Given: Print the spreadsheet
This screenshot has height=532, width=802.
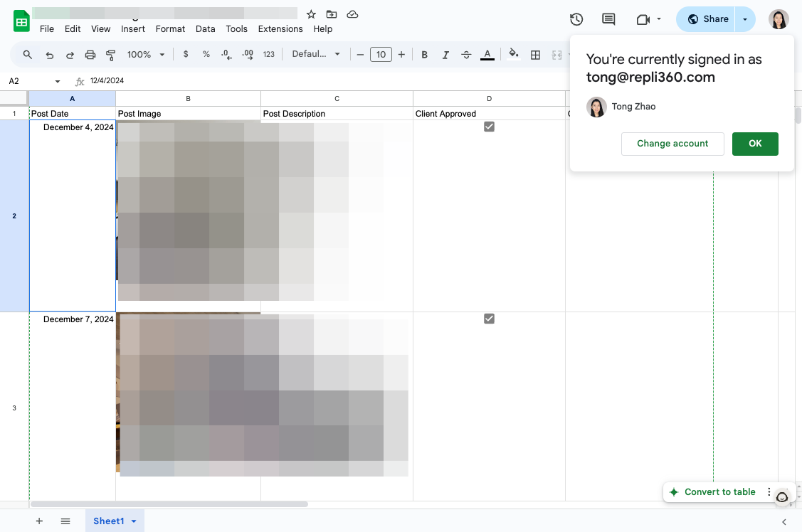Looking at the screenshot, I should pyautogui.click(x=90, y=55).
